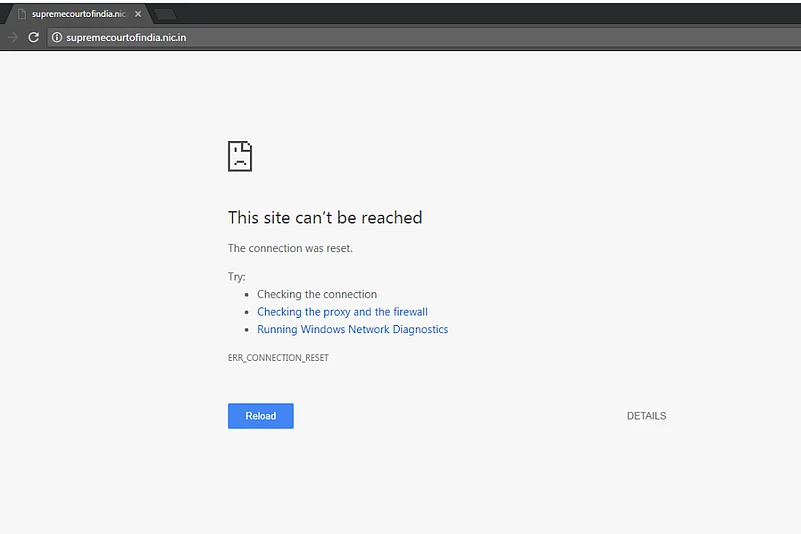Click the sad page error icon
The height and width of the screenshot is (534, 801).
tap(240, 156)
